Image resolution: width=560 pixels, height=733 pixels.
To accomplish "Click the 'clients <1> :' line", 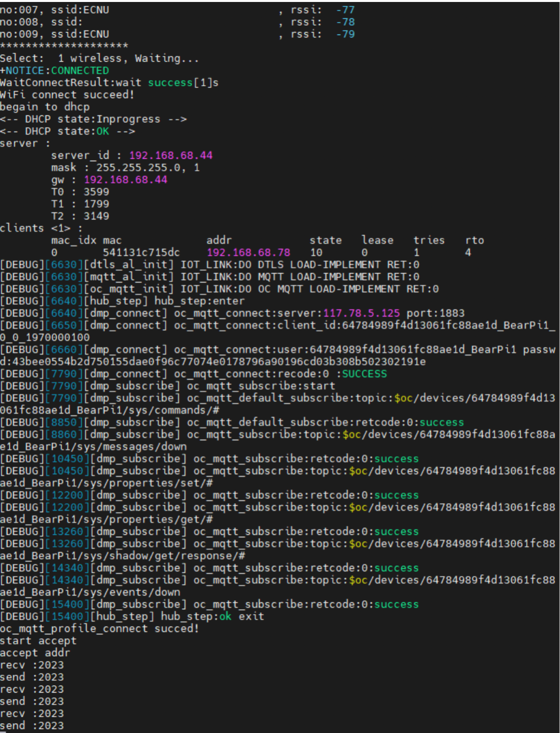I will (41, 228).
